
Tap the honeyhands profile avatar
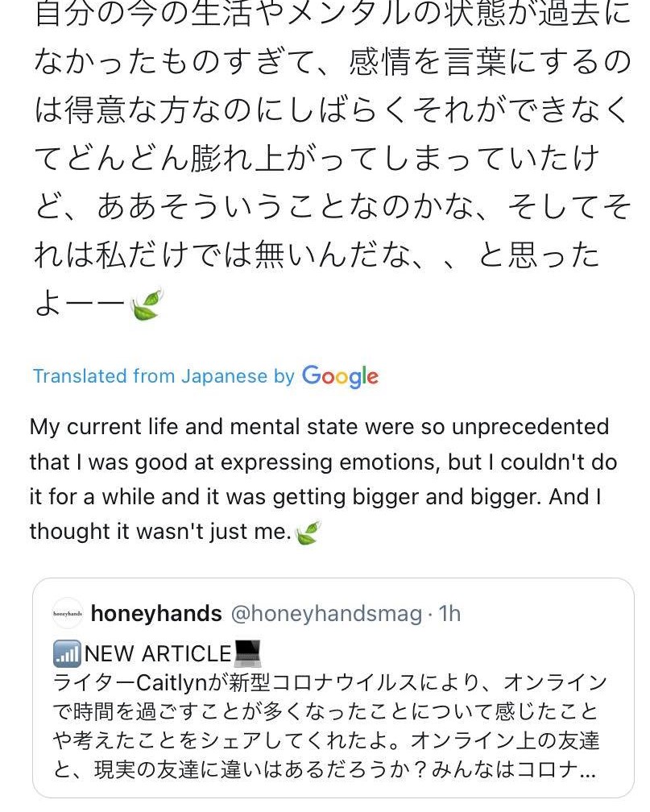click(x=68, y=614)
